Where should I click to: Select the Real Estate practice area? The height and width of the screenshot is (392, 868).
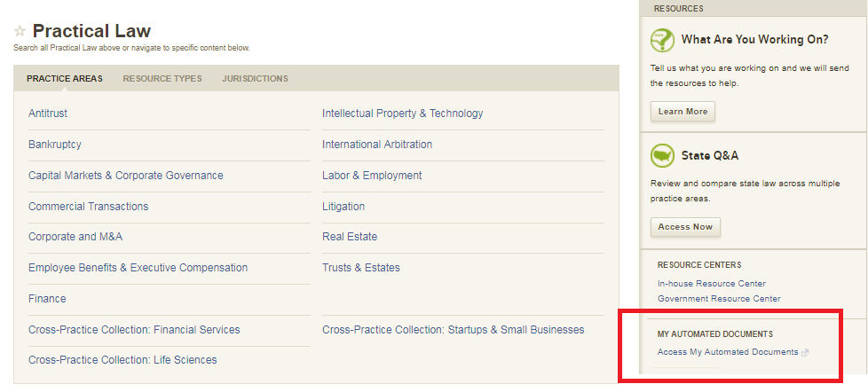point(350,237)
